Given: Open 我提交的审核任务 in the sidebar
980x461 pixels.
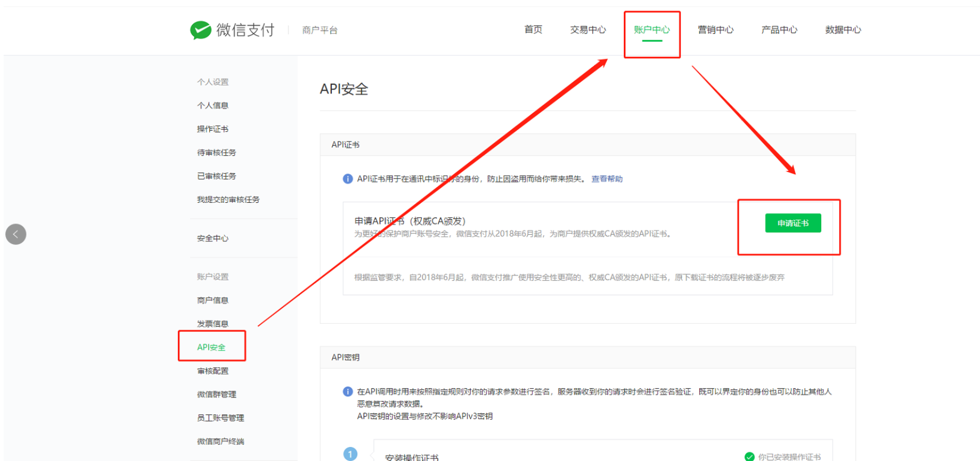Looking at the screenshot, I should pyautogui.click(x=228, y=200).
